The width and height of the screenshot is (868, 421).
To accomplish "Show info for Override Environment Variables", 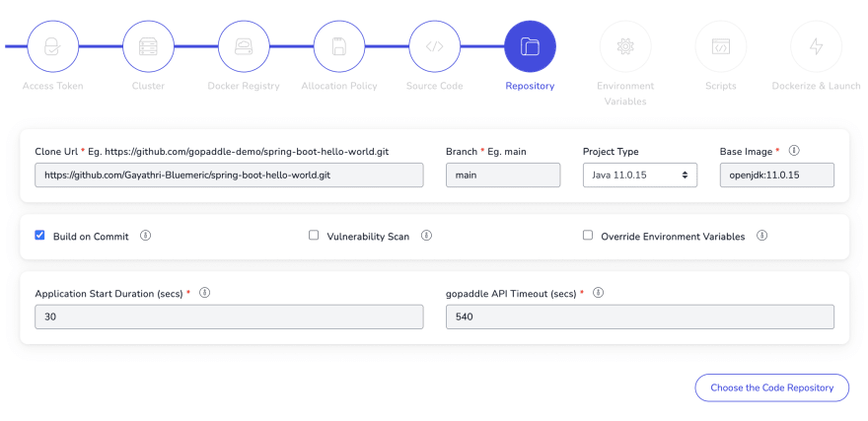I will point(761,236).
